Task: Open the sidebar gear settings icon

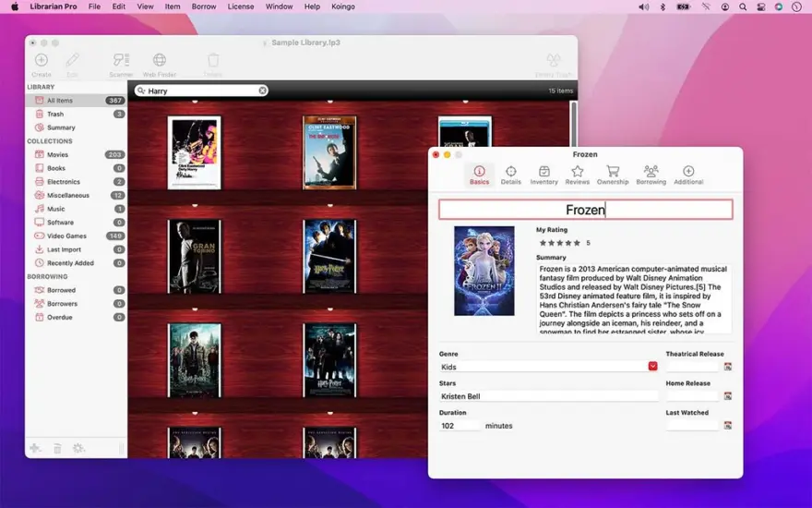Action: pyautogui.click(x=78, y=448)
